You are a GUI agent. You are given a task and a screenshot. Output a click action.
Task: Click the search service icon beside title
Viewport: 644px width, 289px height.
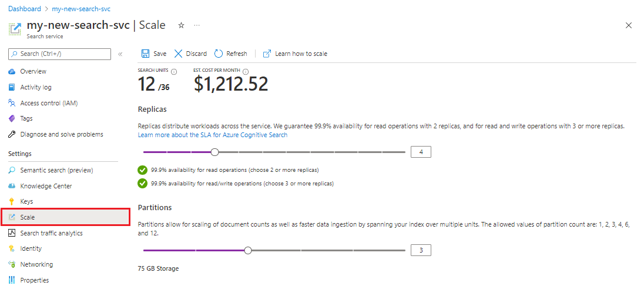15,29
